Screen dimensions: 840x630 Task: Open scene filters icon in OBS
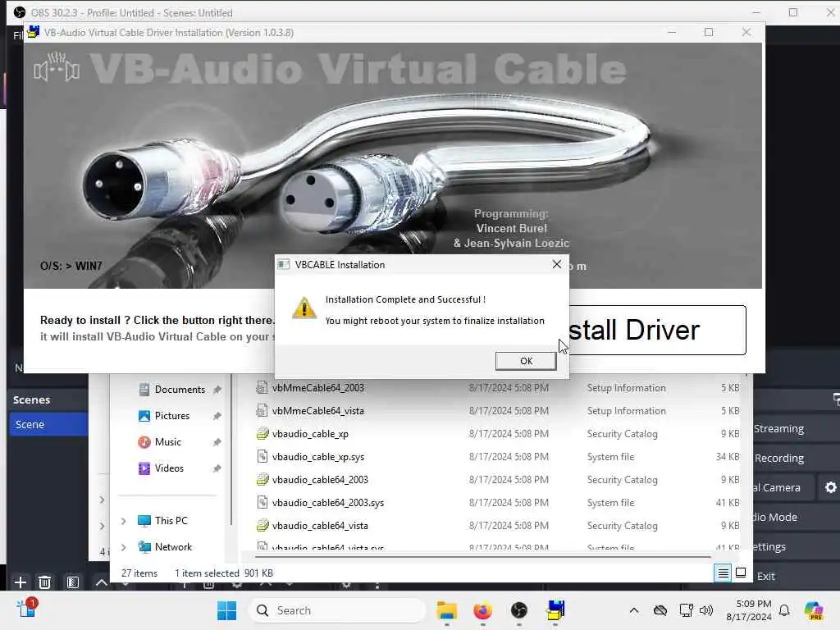pos(73,582)
